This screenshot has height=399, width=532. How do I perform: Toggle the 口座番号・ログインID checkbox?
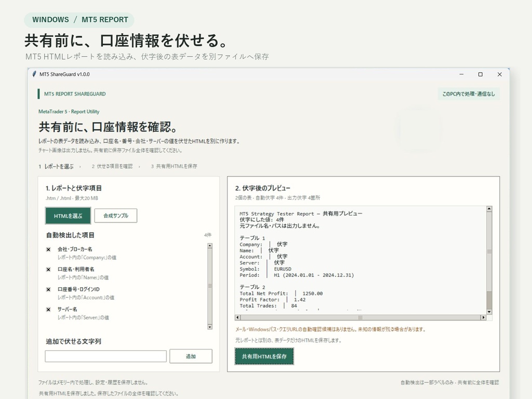coord(48,289)
